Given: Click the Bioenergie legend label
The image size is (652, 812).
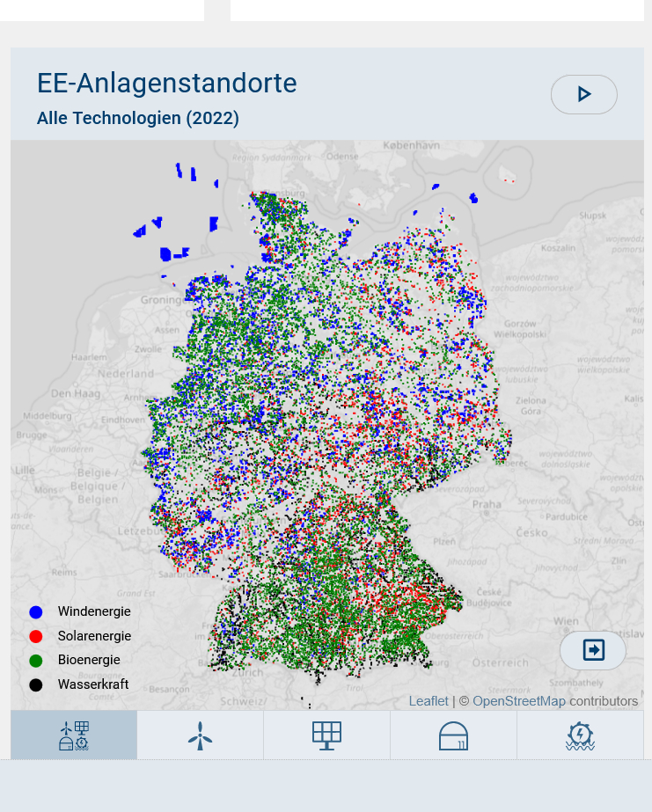Looking at the screenshot, I should tap(89, 660).
